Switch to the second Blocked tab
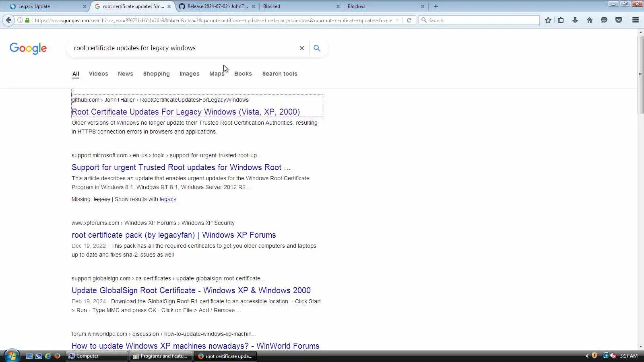This screenshot has height=362, width=644. (x=386, y=6)
